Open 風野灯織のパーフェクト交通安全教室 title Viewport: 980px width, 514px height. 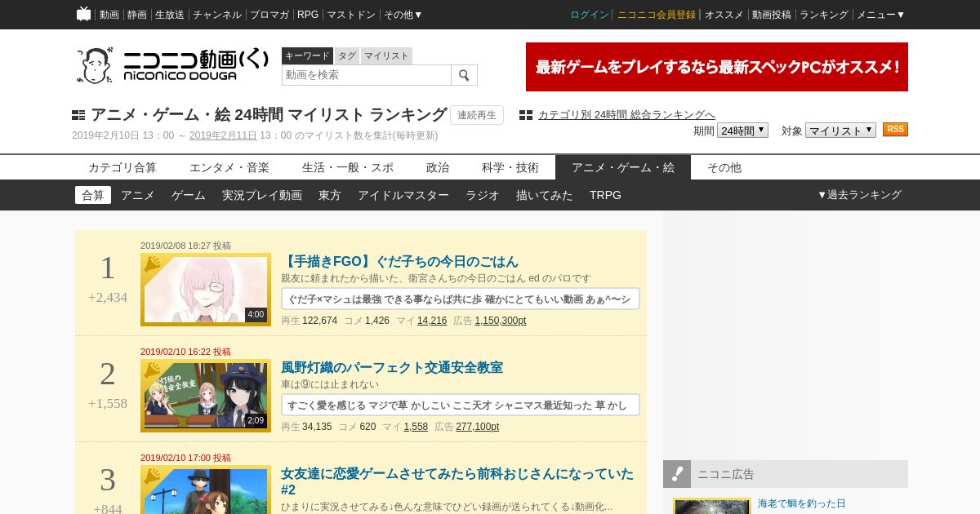pos(392,367)
